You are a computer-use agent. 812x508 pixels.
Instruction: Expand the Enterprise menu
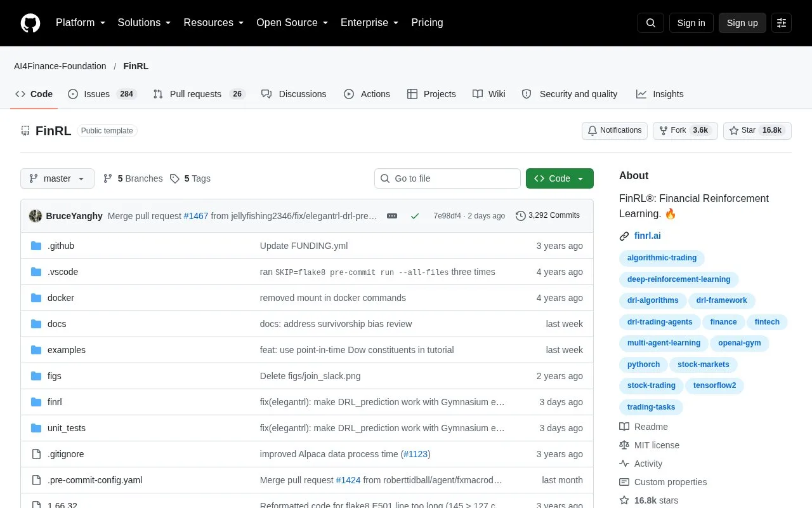coord(370,23)
